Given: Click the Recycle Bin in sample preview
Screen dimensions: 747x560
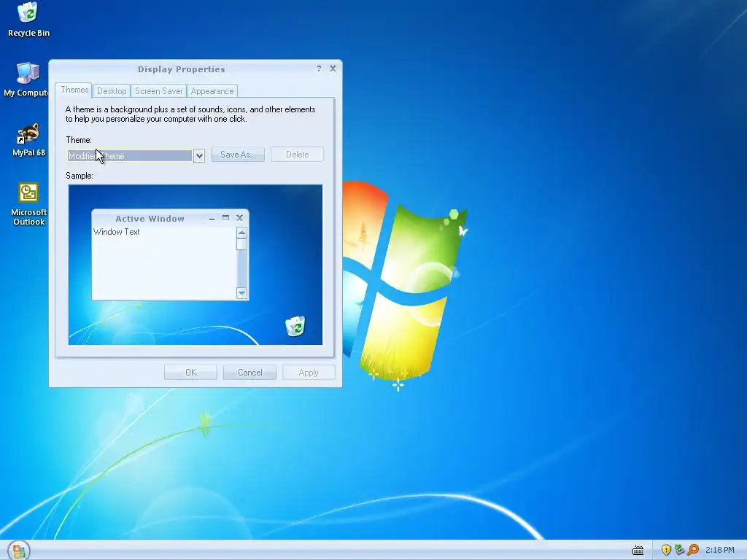Looking at the screenshot, I should [x=295, y=326].
